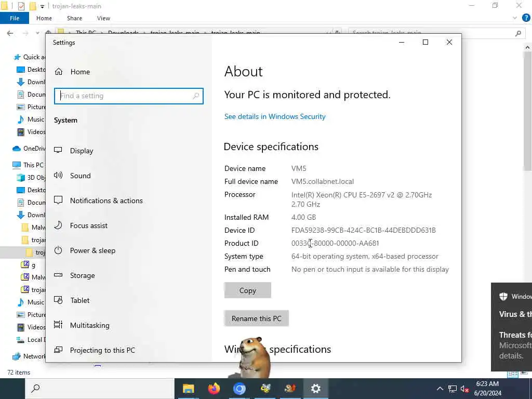This screenshot has width=532, height=399.
Task: Open Home in Settings sidebar
Action: click(72, 72)
